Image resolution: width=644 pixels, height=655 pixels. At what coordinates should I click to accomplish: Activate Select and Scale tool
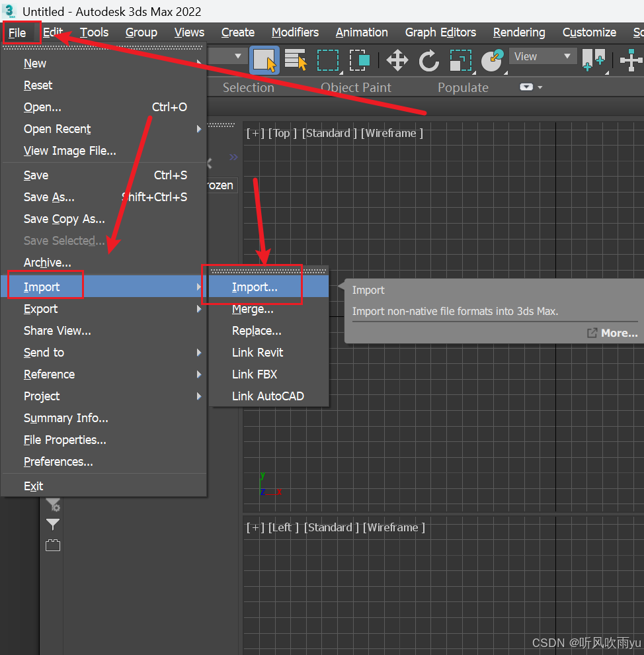point(461,61)
